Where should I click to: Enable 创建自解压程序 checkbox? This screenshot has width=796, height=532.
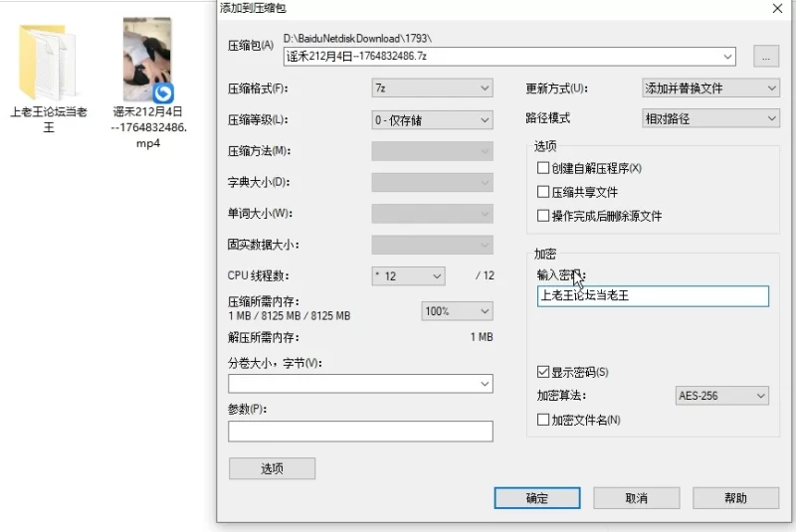[543, 168]
